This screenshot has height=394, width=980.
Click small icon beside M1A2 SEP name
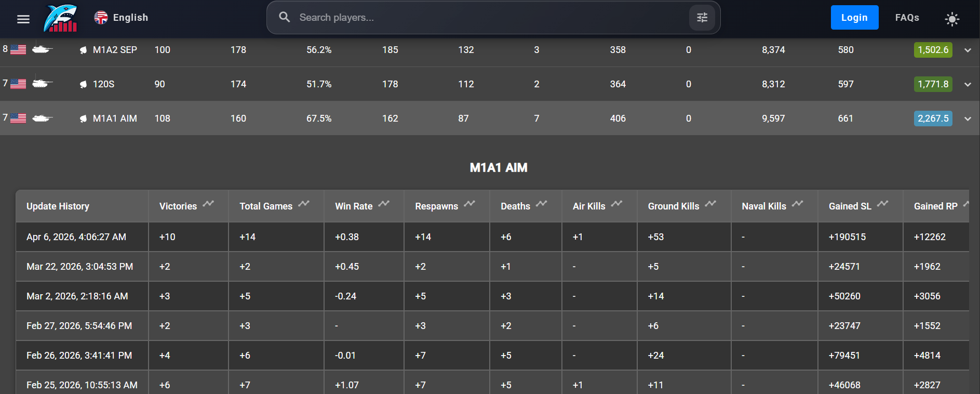tap(83, 50)
